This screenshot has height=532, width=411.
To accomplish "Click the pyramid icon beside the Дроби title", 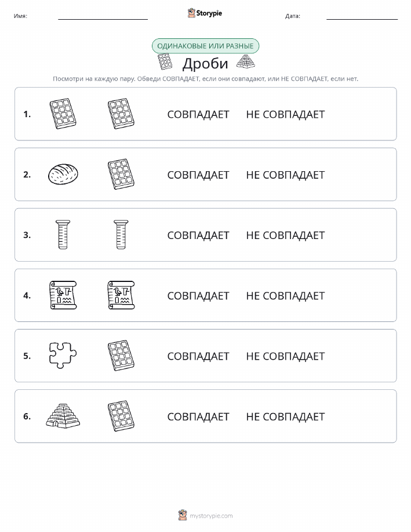I will tap(246, 61).
